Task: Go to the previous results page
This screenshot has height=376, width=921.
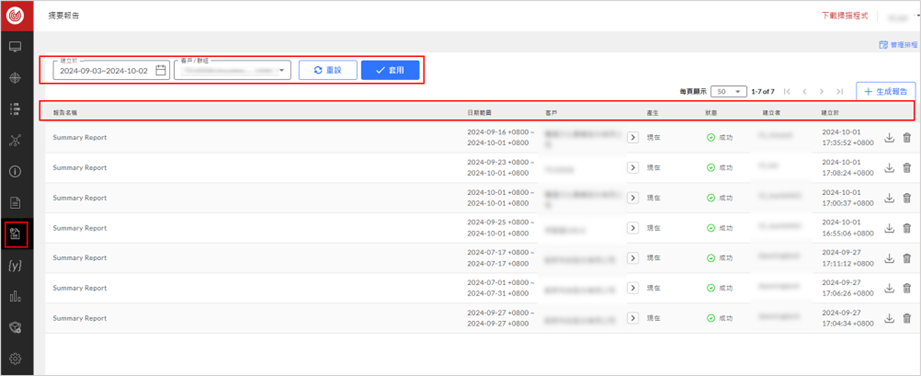Action: click(805, 92)
